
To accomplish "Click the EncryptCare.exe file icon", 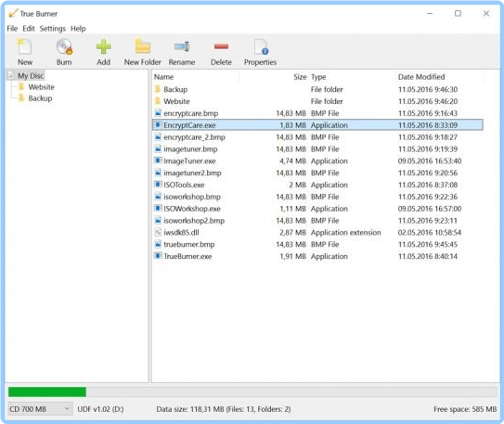I will coord(158,125).
